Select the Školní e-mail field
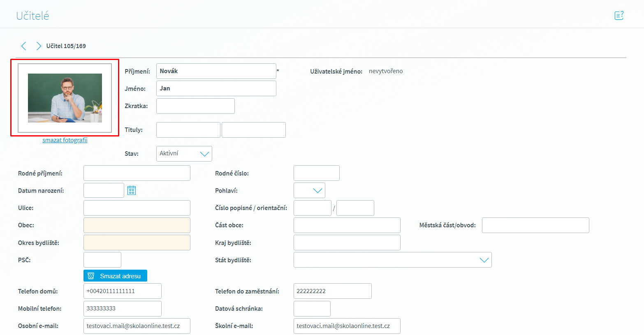The image size is (644, 335). pos(347,326)
